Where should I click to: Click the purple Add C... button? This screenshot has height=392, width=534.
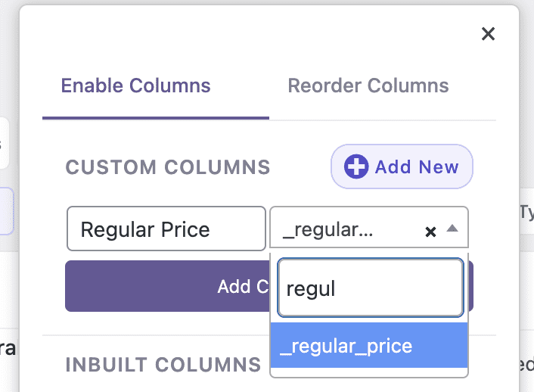[x=166, y=286]
